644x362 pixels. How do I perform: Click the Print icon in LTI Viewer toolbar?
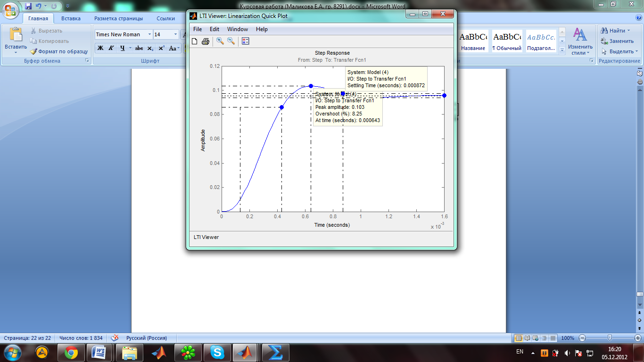pos(205,41)
